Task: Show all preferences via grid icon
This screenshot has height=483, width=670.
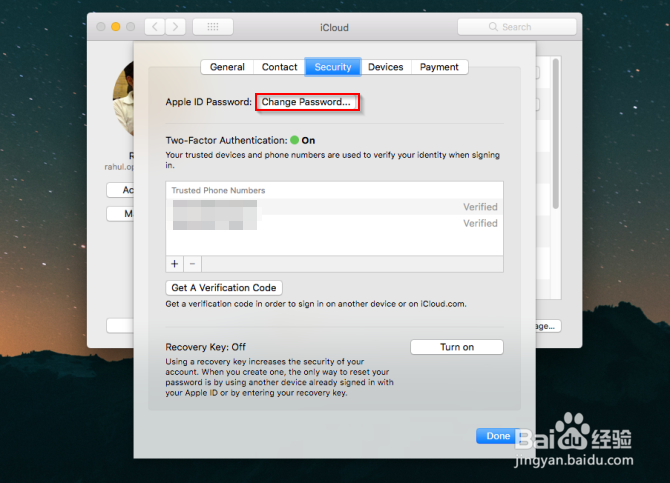Action: click(x=213, y=27)
